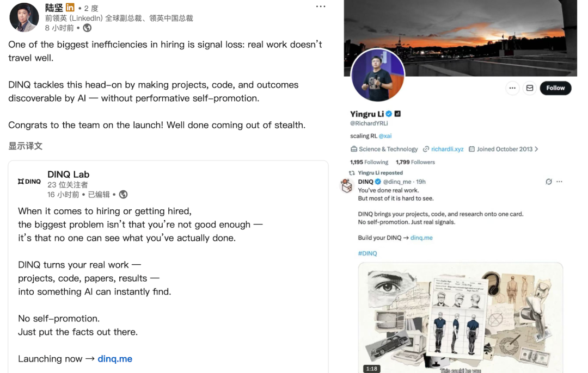The width and height of the screenshot is (588, 373).
Task: Expand the Joined October 2013 chevron
Action: (537, 149)
